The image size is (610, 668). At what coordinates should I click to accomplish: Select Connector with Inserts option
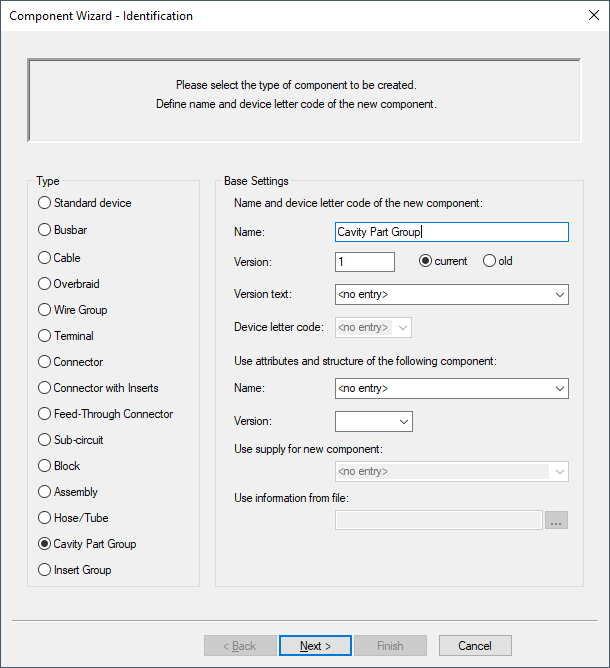point(44,388)
